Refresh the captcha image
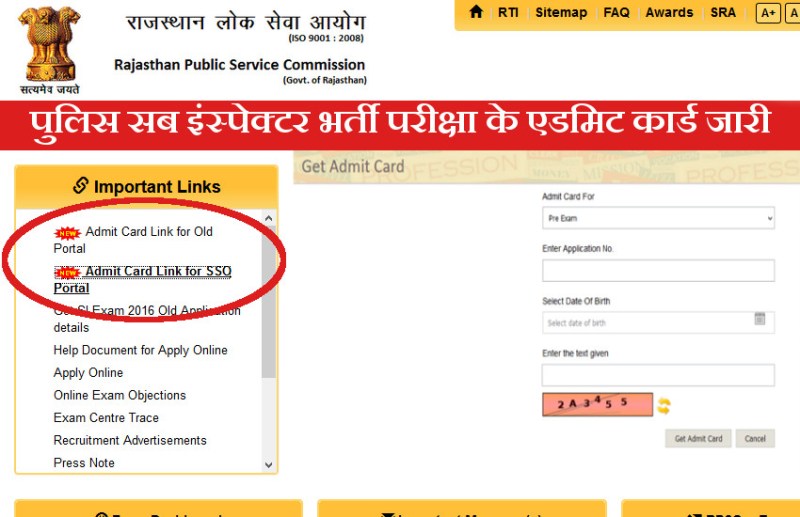Viewport: 800px width, 517px height. pos(663,406)
